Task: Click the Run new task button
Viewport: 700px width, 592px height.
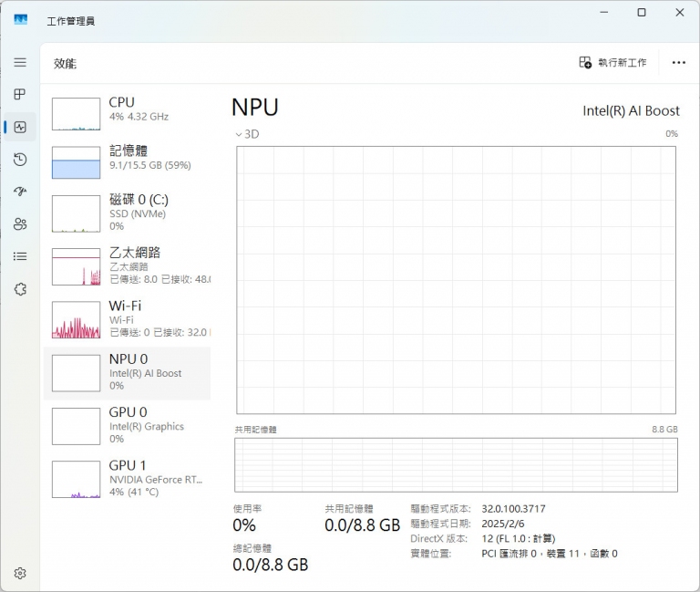Action: point(612,62)
